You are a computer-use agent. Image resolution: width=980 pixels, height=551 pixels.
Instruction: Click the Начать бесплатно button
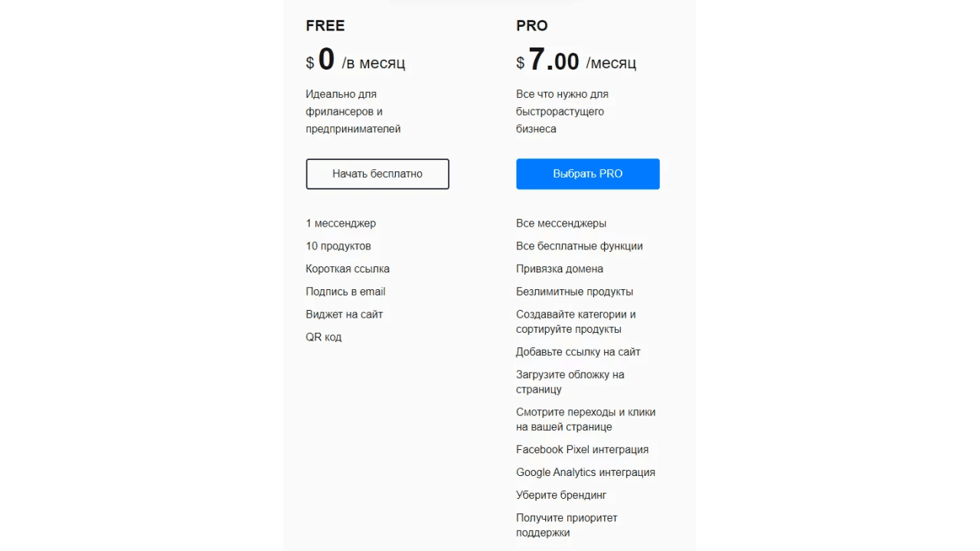[377, 174]
